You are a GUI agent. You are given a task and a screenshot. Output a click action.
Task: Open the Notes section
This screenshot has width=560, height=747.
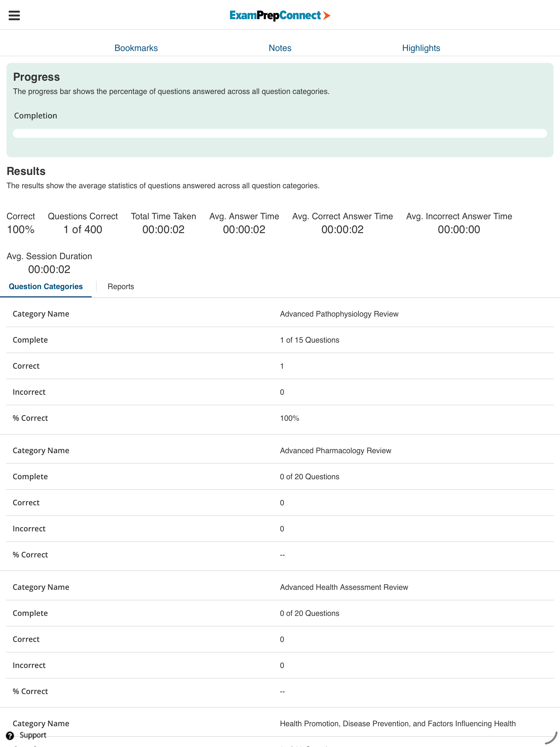(x=279, y=48)
